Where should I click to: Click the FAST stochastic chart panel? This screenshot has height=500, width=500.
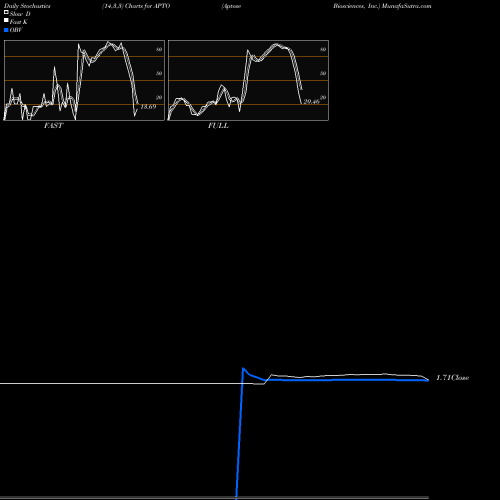click(x=84, y=80)
